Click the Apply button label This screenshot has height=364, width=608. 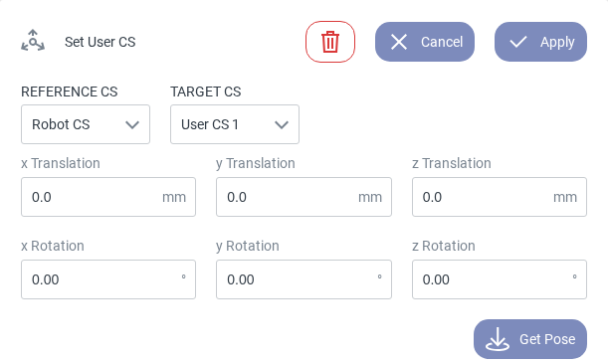557,42
